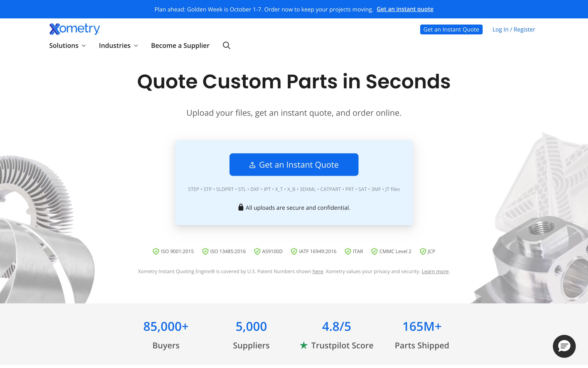Viewport: 588px width, 368px height.
Task: Click the 'ITAR' certification label
Action: 358,251
